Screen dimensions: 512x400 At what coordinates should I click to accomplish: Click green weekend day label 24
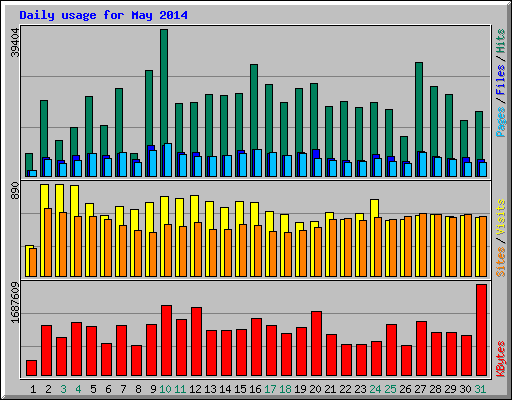pyautogui.click(x=375, y=389)
